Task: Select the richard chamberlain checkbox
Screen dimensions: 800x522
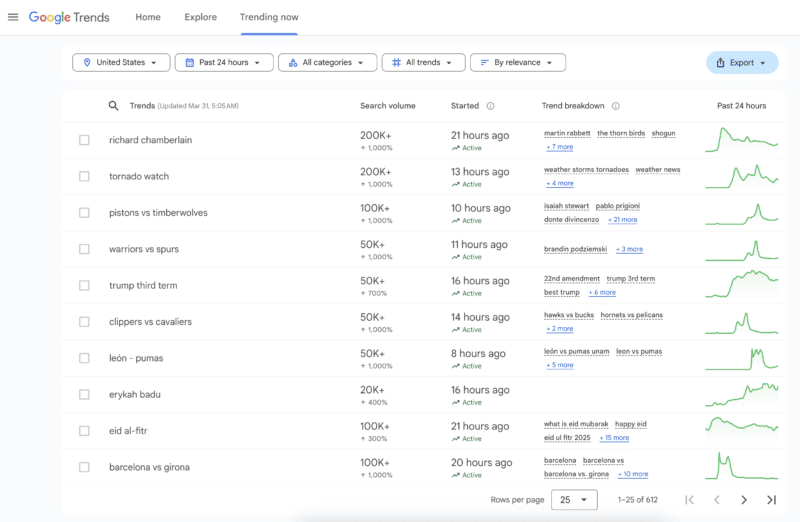Action: pyautogui.click(x=84, y=140)
